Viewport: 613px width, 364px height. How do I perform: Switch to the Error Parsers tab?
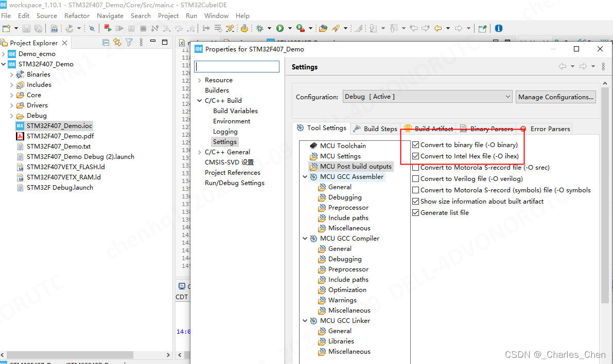[546, 129]
